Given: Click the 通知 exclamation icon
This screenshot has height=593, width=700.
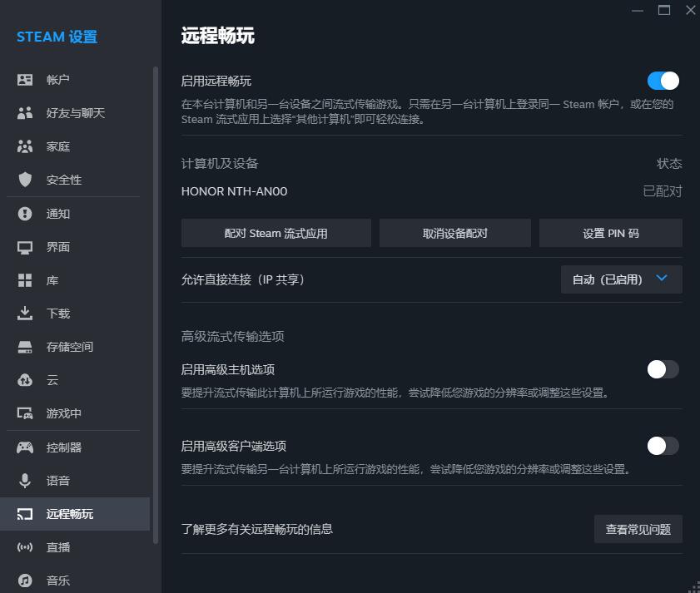Looking at the screenshot, I should [25, 214].
